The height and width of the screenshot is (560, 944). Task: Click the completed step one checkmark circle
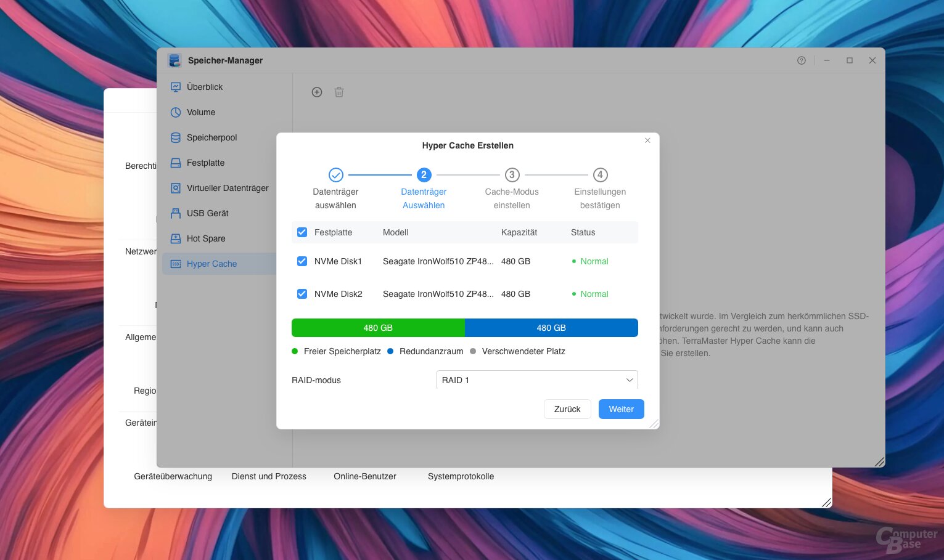[335, 175]
